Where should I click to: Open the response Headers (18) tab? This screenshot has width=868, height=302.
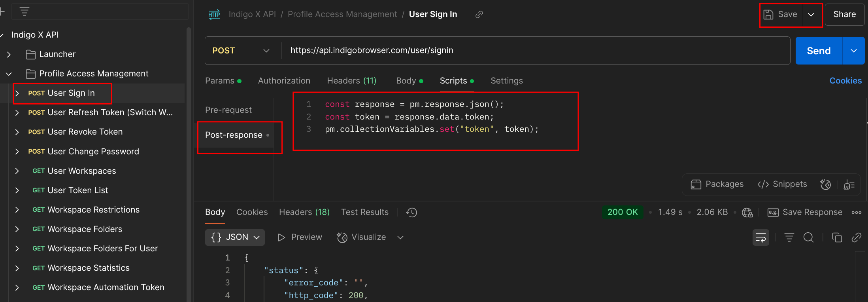coord(304,212)
